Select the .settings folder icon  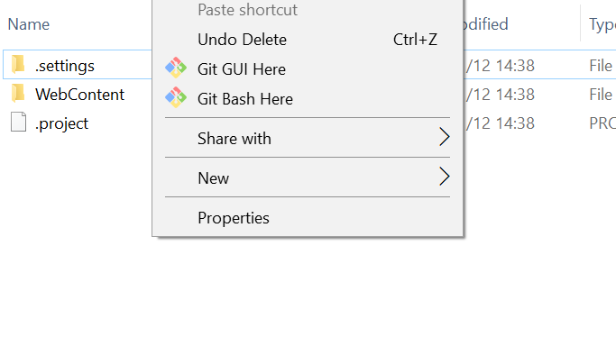tap(18, 64)
